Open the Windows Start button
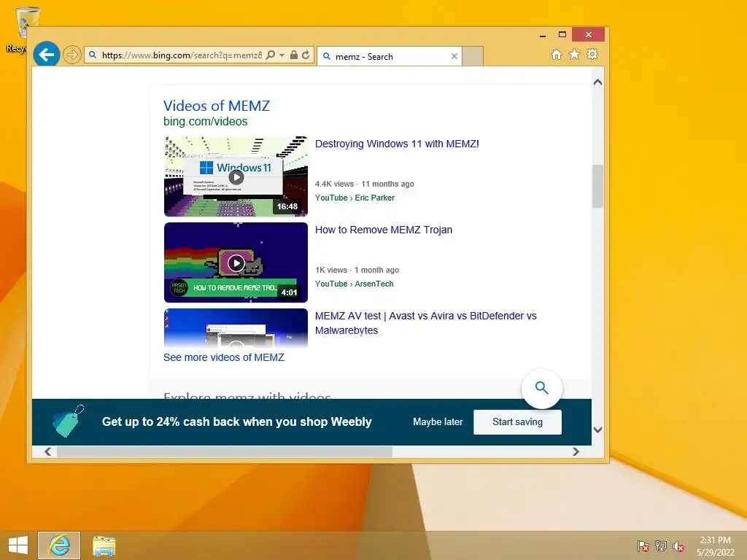 point(18,545)
